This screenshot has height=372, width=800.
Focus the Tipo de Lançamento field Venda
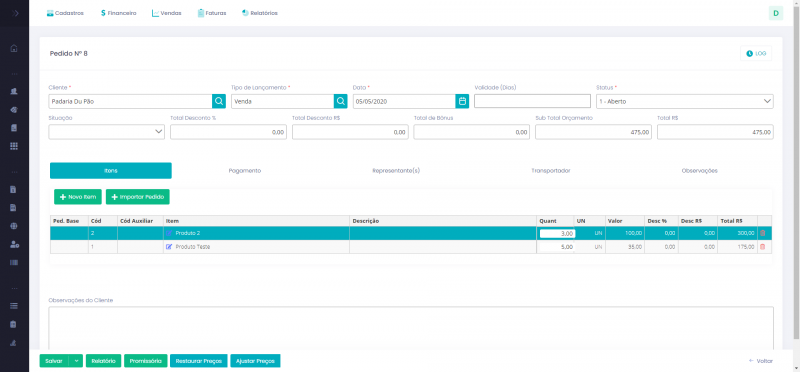[283, 101]
